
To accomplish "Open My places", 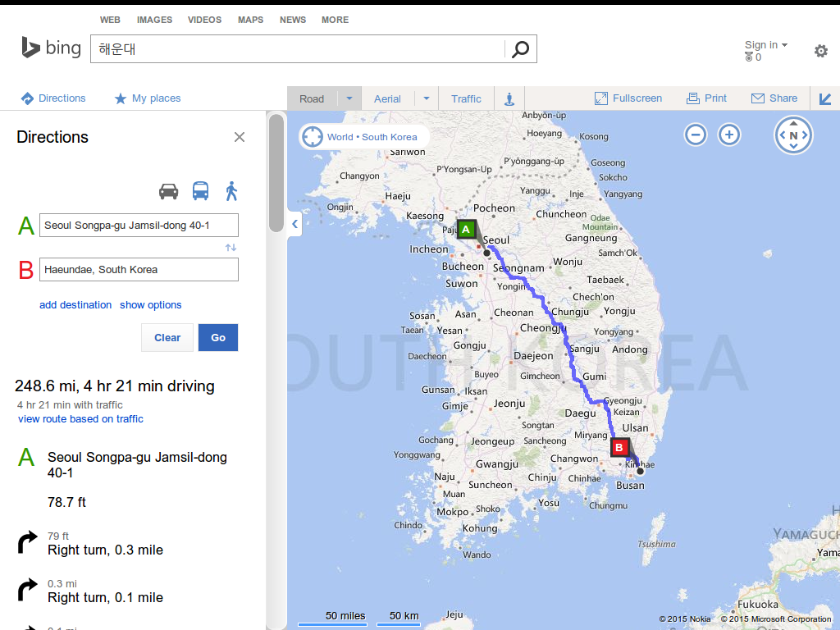I will click(x=148, y=98).
